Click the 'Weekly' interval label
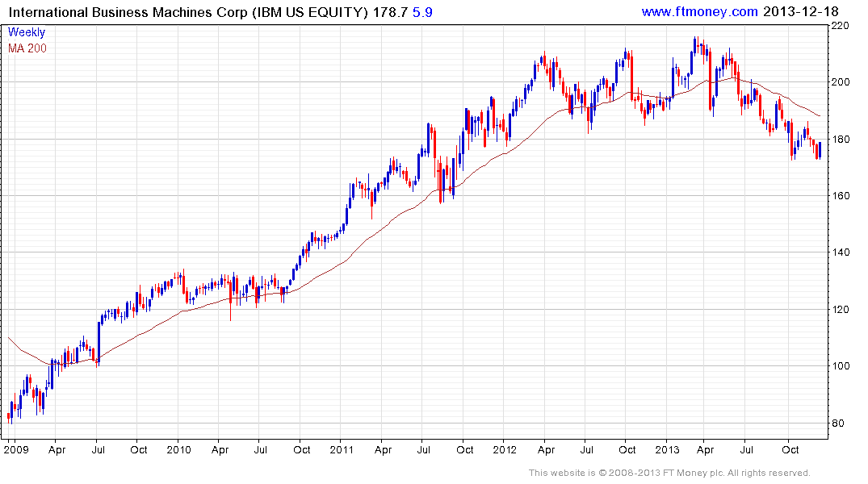The image size is (868, 484). [27, 32]
